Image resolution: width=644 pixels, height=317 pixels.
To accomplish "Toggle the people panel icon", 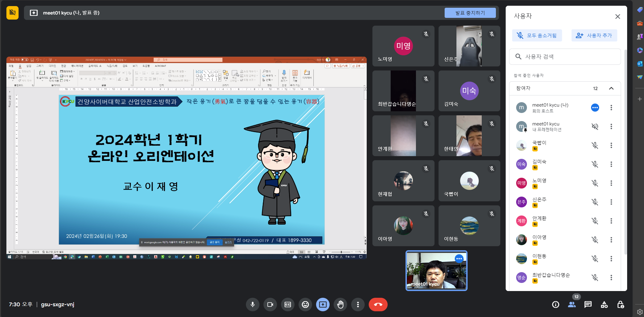I will click(x=571, y=305).
